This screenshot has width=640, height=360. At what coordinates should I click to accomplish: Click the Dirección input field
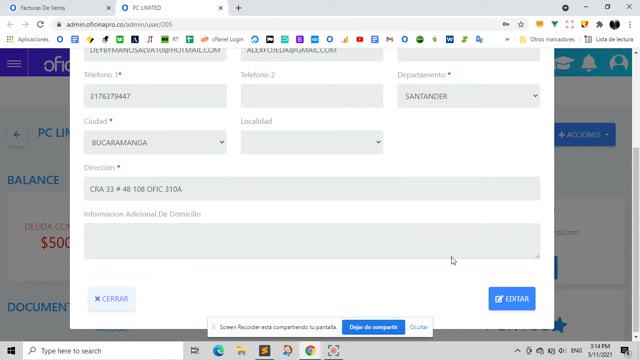[312, 189]
